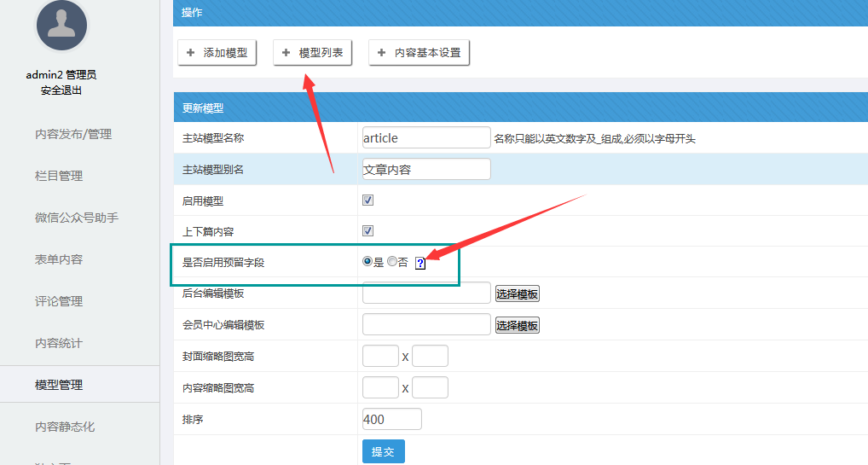Go to 栏目管理 in the sidebar
The image size is (868, 465).
coord(59,176)
